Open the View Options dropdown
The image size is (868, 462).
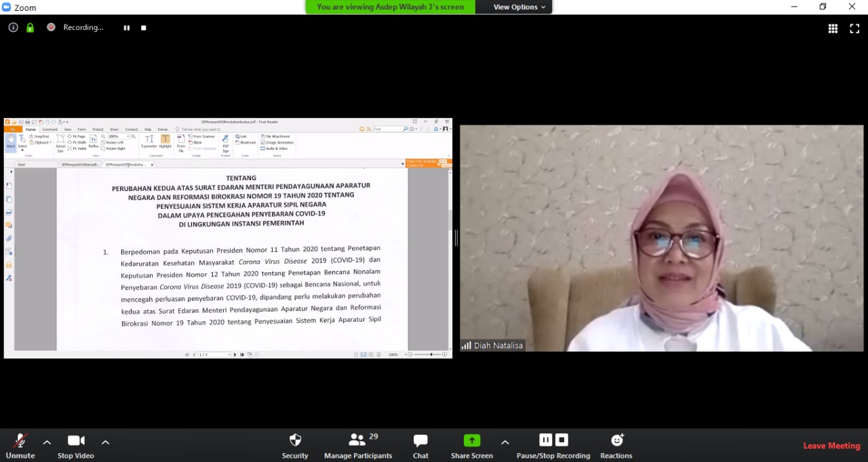519,7
